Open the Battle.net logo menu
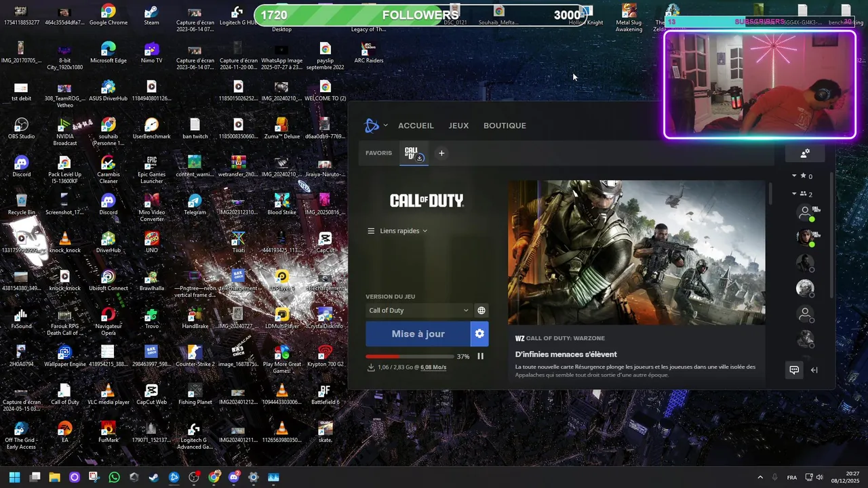 pos(372,125)
